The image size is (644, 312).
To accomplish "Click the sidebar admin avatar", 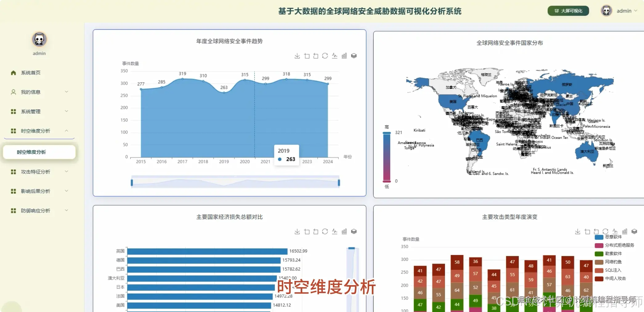I will (39, 39).
